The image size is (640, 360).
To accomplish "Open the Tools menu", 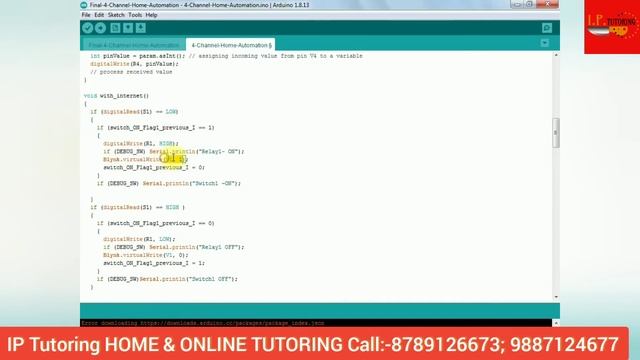I will click(135, 15).
